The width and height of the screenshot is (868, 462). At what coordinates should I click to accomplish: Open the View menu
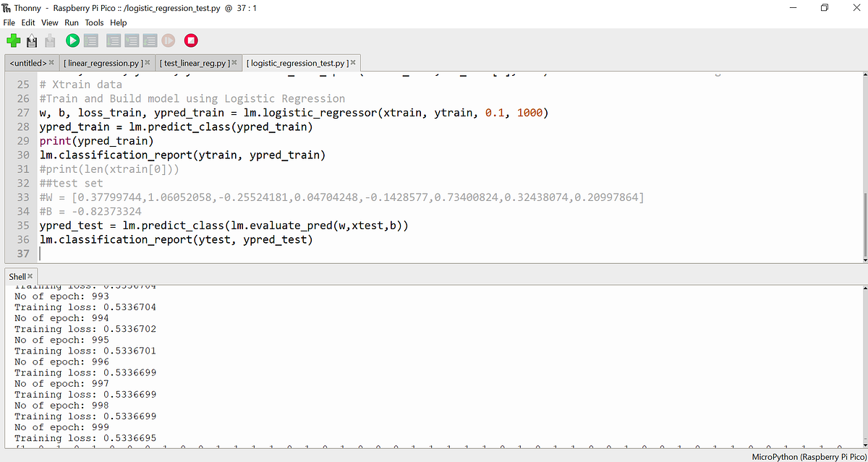[x=49, y=22]
